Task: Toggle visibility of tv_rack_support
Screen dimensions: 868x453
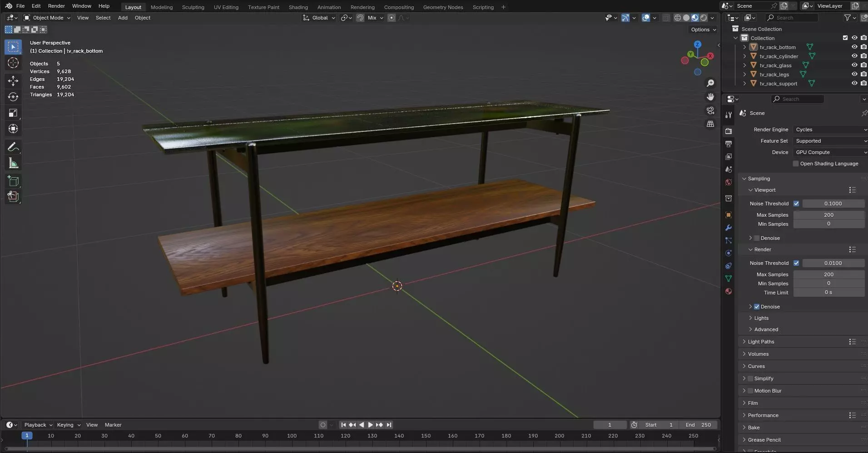Action: [x=854, y=83]
